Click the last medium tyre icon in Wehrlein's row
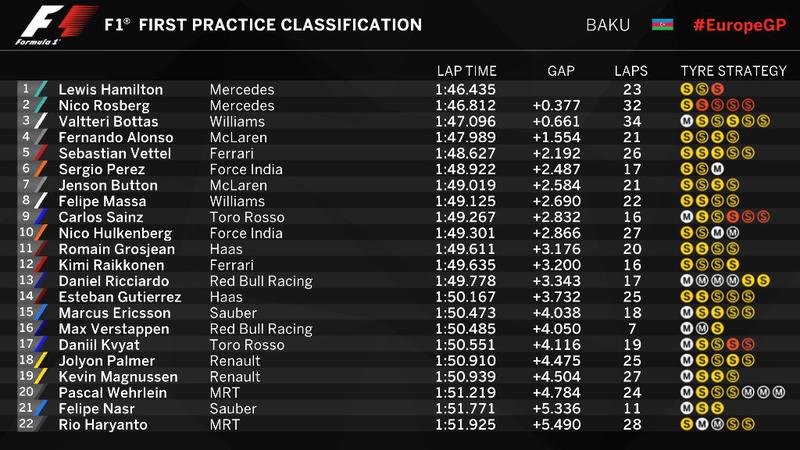This screenshot has width=800, height=450. pyautogui.click(x=779, y=392)
